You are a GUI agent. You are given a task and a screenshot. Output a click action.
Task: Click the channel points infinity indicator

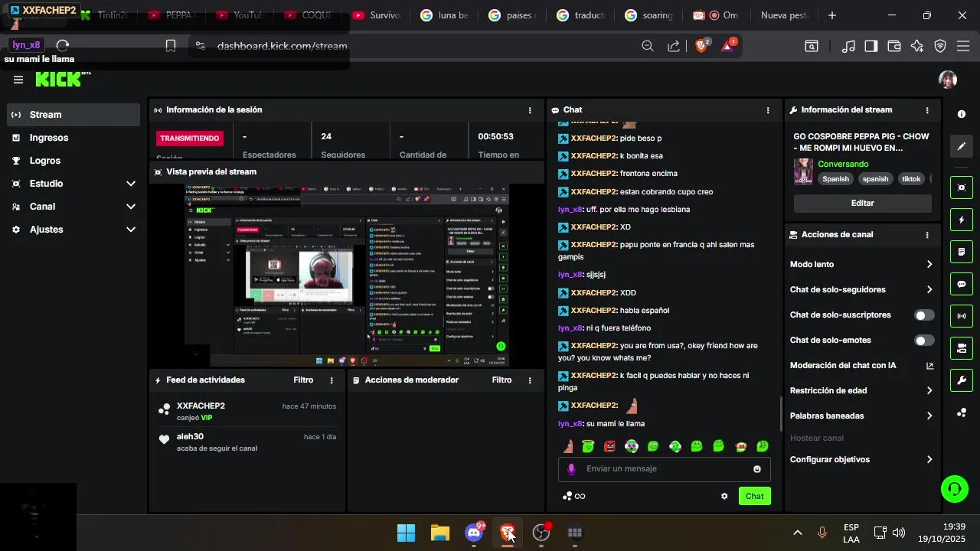click(x=573, y=496)
